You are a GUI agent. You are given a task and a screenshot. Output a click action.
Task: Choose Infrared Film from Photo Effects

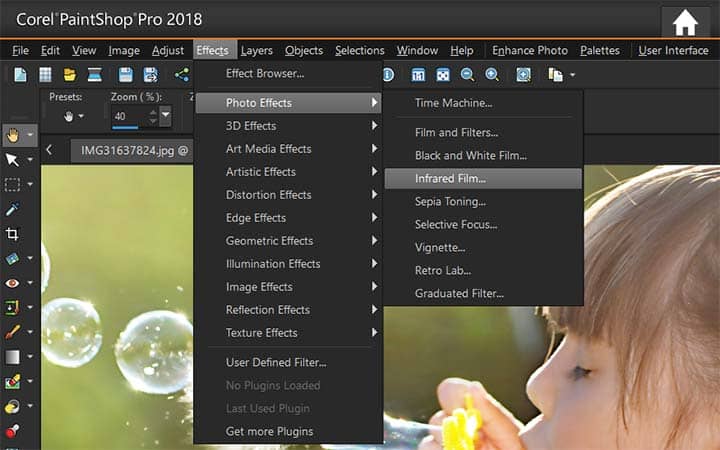pyautogui.click(x=483, y=179)
